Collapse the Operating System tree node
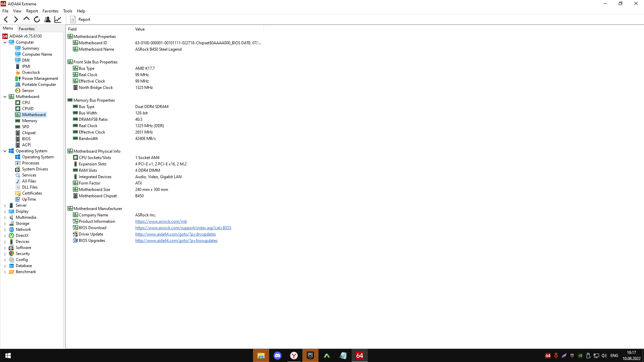The image size is (644, 362). (x=5, y=151)
